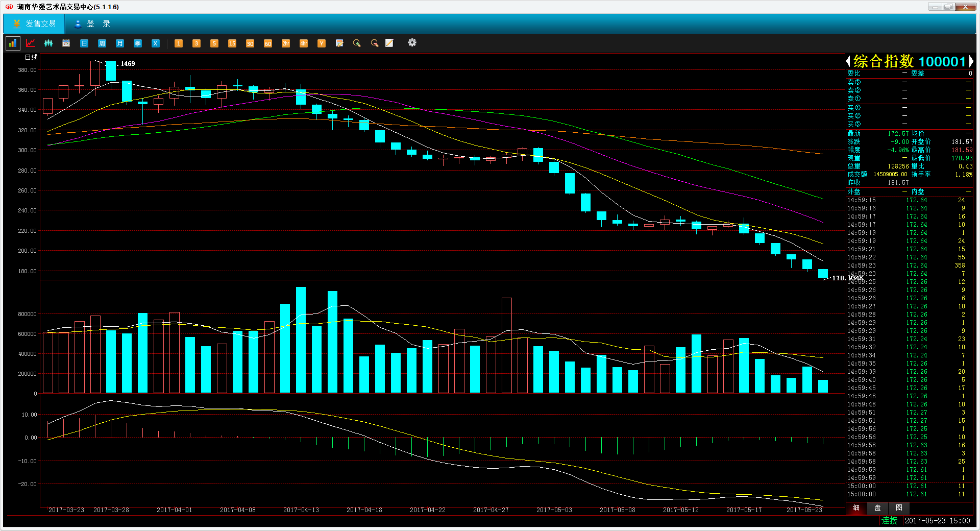The image size is (980, 531).
Task: Select the 15-minute chart icon
Action: pos(232,43)
